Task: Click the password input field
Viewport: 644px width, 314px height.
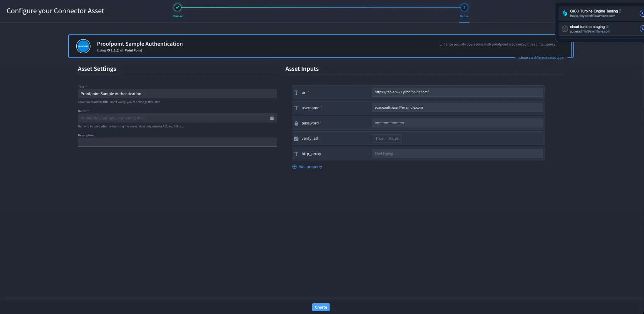Action: pyautogui.click(x=457, y=123)
